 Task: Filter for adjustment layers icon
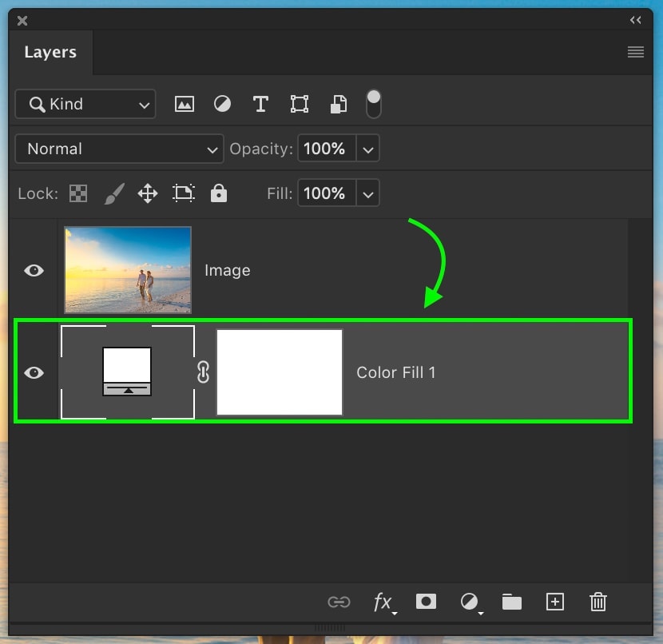[222, 104]
